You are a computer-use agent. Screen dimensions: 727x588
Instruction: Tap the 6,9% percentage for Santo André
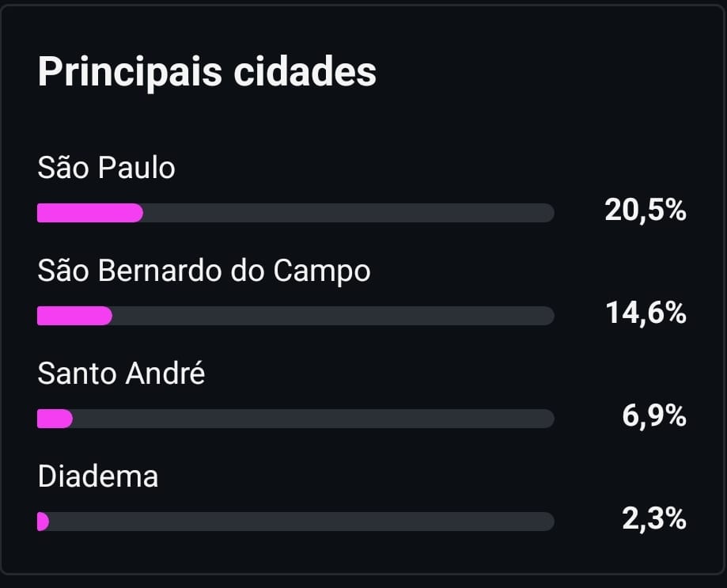click(653, 416)
